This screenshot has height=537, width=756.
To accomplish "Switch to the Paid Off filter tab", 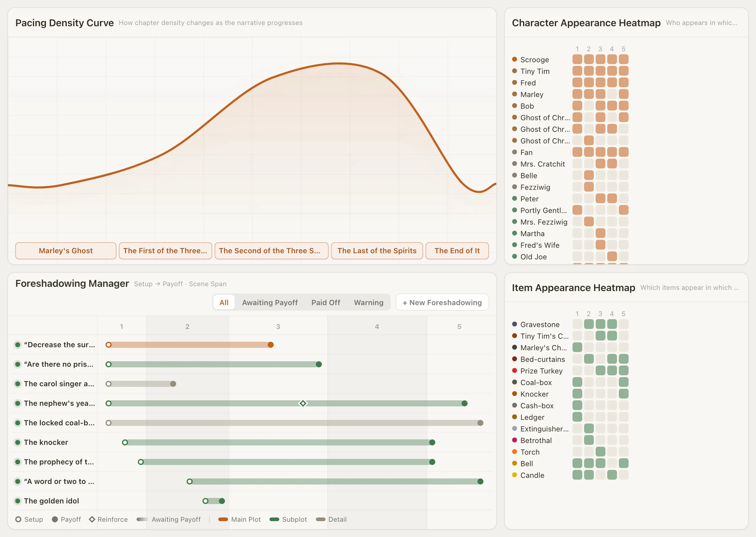I will (x=326, y=302).
